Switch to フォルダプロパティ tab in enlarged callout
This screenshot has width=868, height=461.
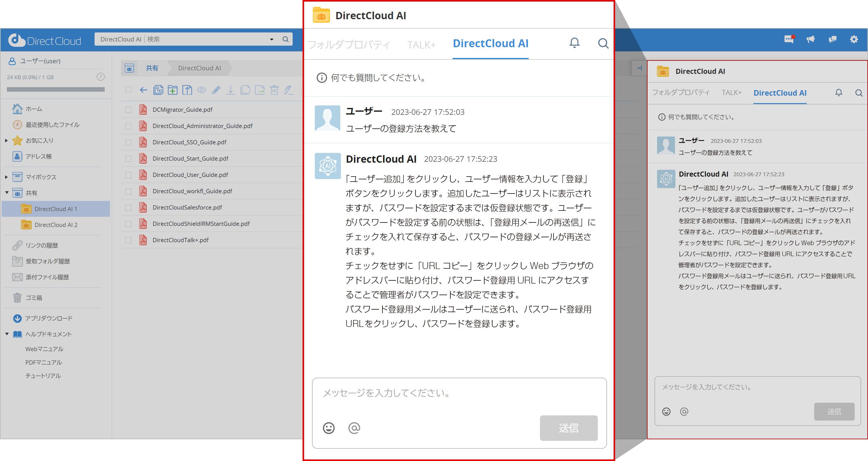pos(349,44)
